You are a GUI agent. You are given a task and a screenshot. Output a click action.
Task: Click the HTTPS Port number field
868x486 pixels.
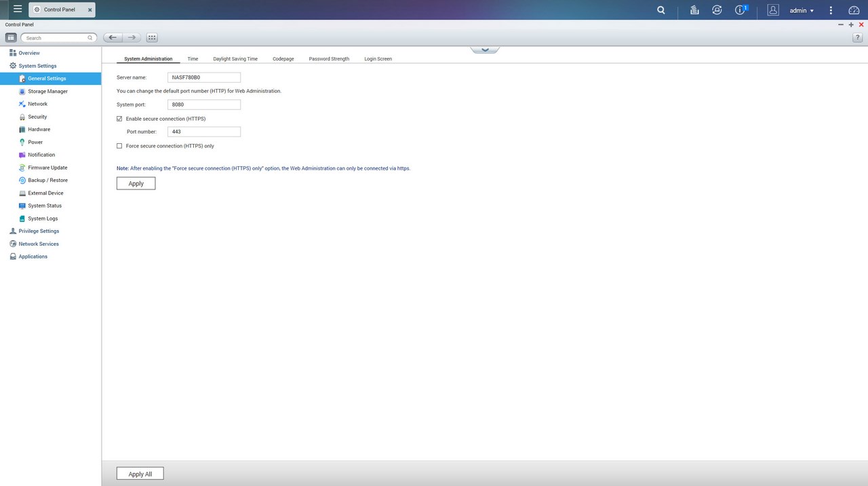tap(204, 132)
